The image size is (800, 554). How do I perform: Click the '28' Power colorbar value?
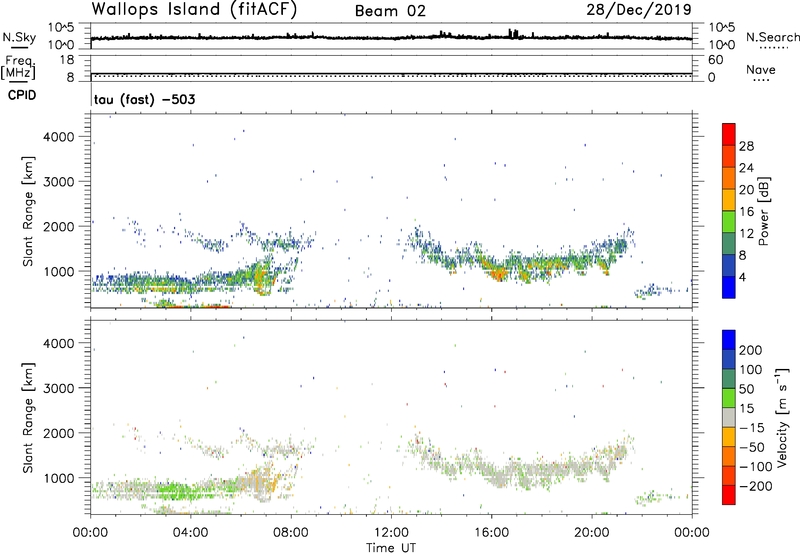(x=746, y=146)
